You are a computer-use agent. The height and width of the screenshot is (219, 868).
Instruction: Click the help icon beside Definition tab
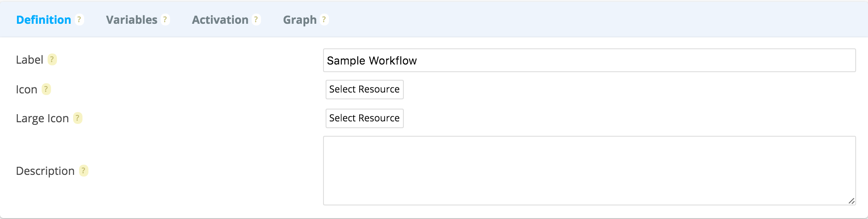(79, 20)
